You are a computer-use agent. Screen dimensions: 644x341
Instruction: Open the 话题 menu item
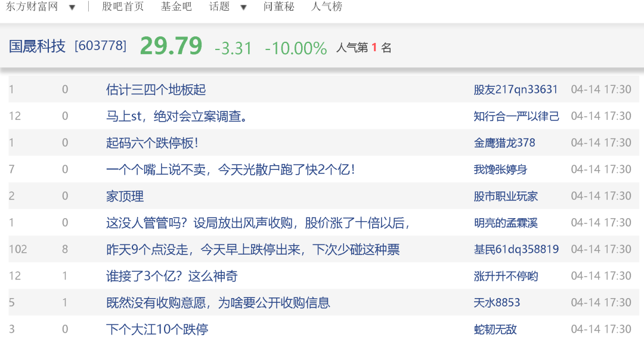pyautogui.click(x=219, y=7)
